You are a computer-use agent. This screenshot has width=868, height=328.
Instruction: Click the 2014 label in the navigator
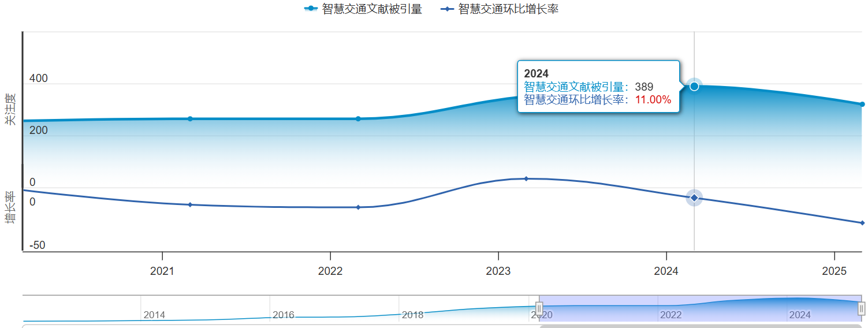[154, 315]
